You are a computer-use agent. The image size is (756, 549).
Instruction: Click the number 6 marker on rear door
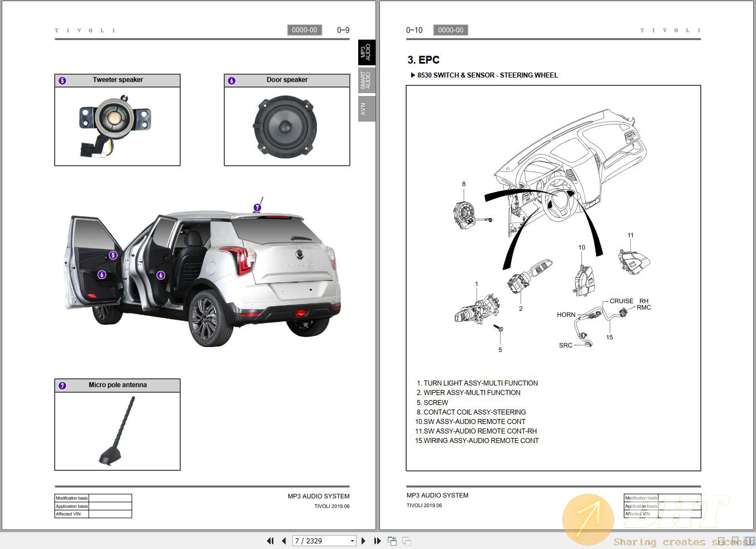(x=161, y=275)
